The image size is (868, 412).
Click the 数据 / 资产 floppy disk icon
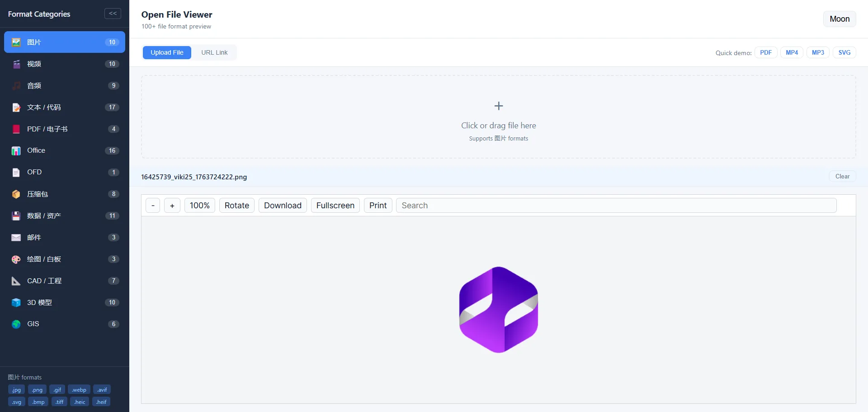point(16,215)
